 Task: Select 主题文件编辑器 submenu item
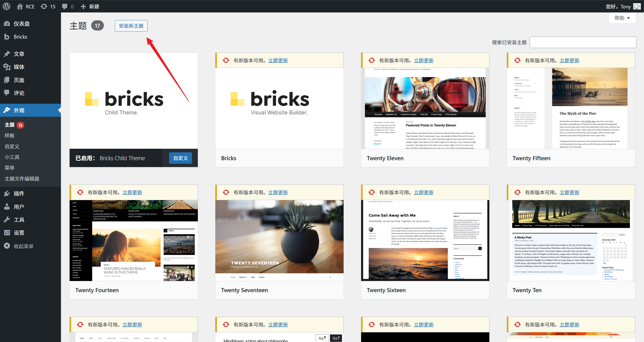[22, 179]
